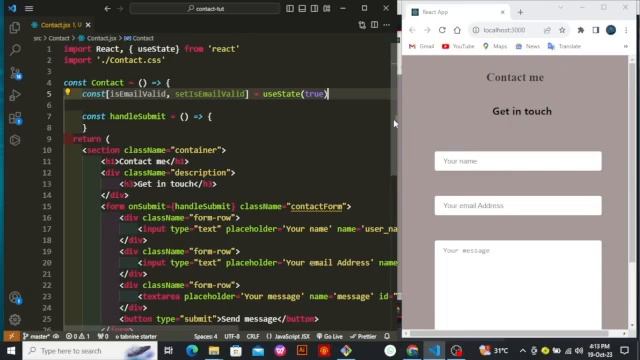The image size is (640, 360).
Task: Open editor More Actions ellipsis
Action: click(x=387, y=25)
